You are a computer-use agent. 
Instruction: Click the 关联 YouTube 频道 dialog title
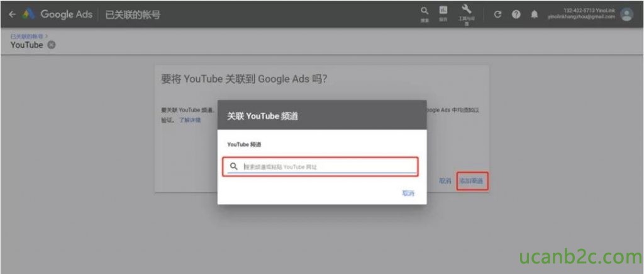click(263, 117)
